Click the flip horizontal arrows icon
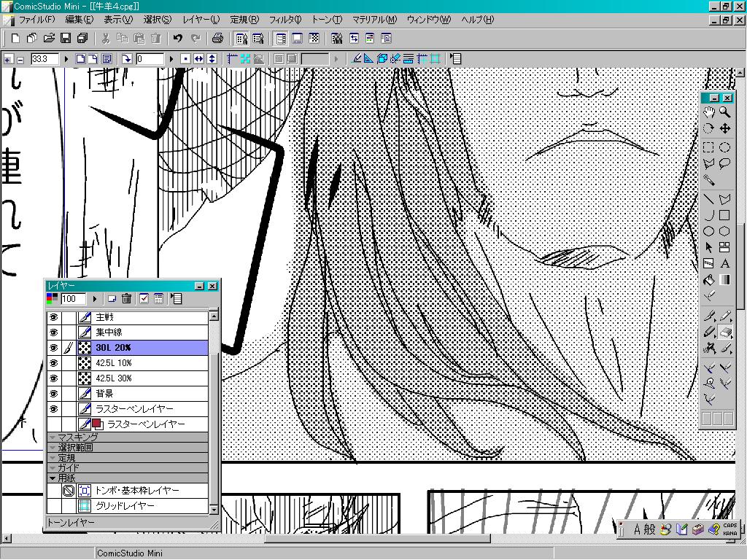The image size is (747, 560). [x=198, y=59]
